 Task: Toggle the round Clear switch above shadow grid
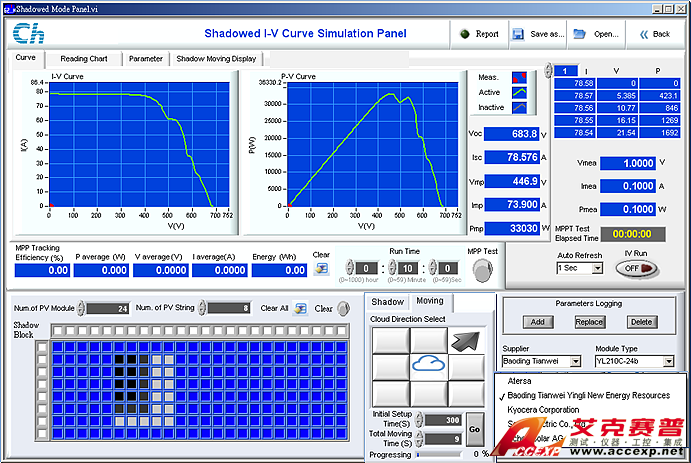pos(353,308)
